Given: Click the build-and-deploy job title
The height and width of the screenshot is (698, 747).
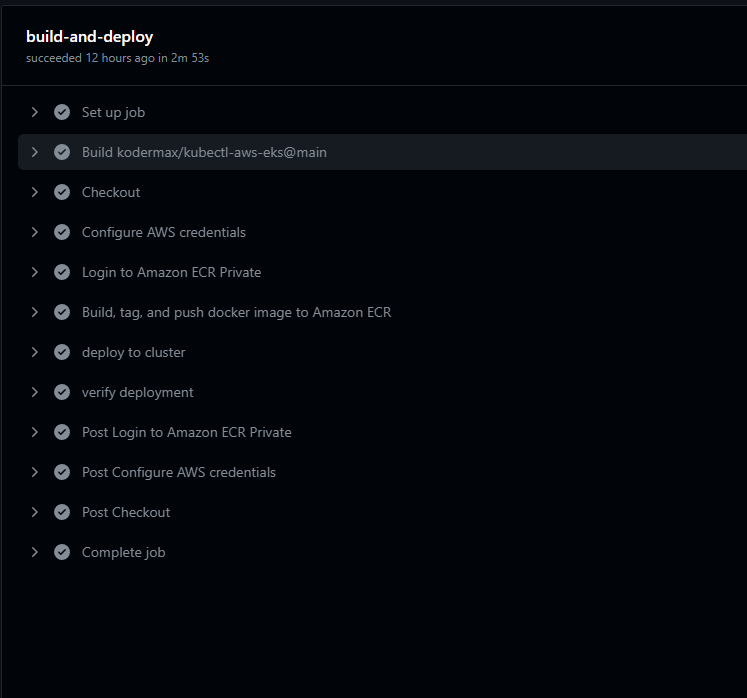Looking at the screenshot, I should pyautogui.click(x=90, y=37).
